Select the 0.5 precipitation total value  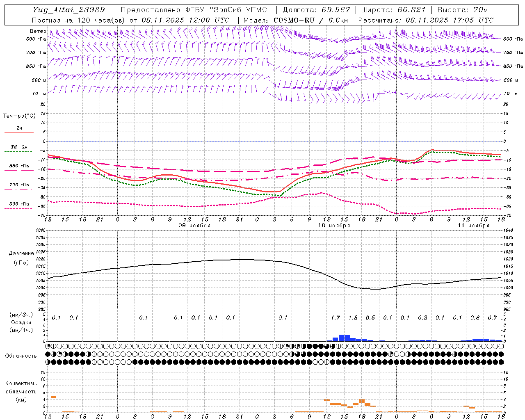coord(370,317)
